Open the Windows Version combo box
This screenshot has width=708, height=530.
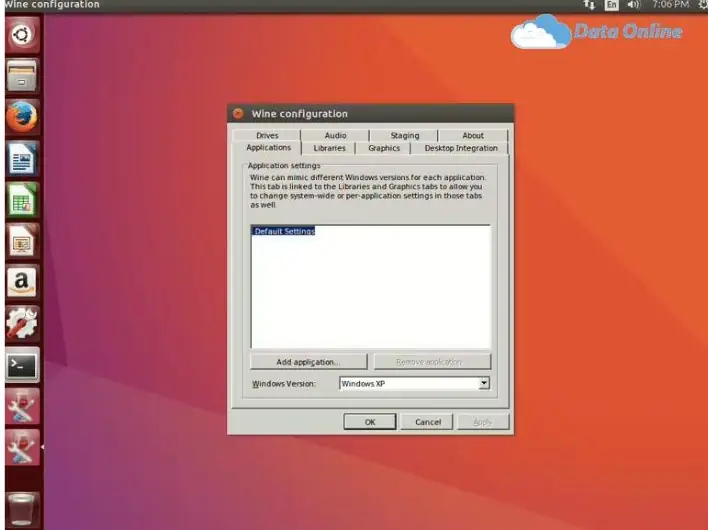pyautogui.click(x=415, y=383)
